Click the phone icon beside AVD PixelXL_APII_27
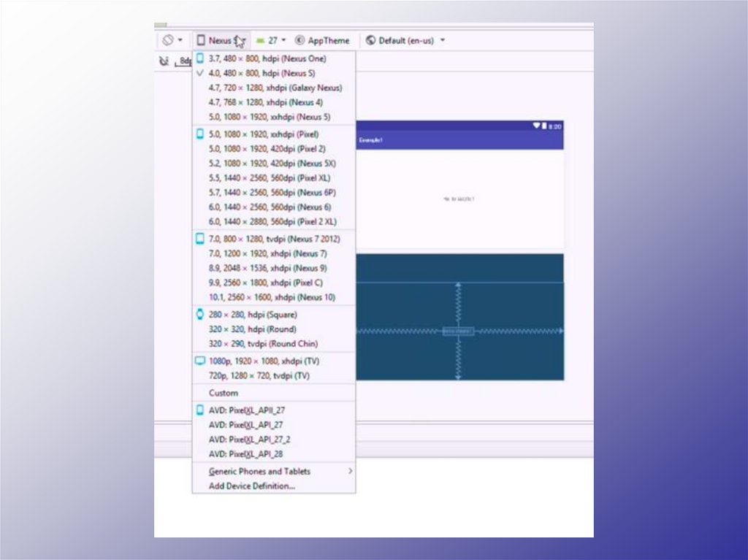 click(x=200, y=410)
